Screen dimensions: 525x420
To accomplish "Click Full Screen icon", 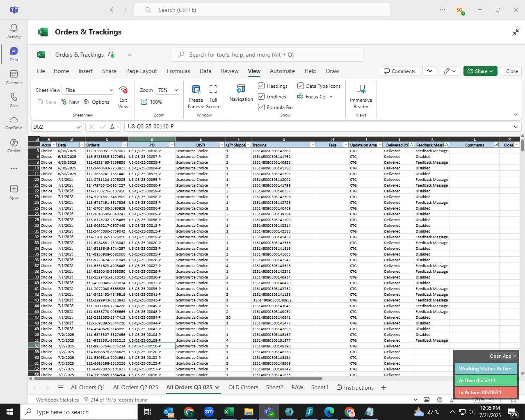I will (x=213, y=89).
